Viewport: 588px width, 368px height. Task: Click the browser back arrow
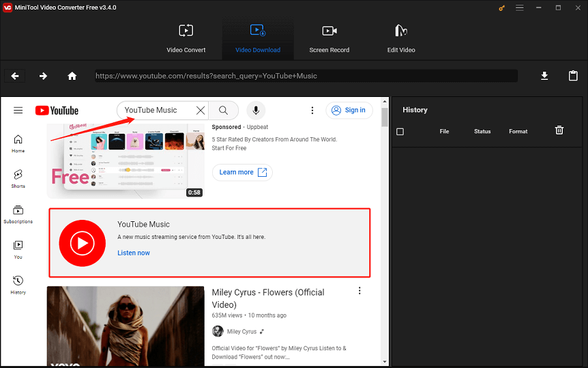point(15,76)
